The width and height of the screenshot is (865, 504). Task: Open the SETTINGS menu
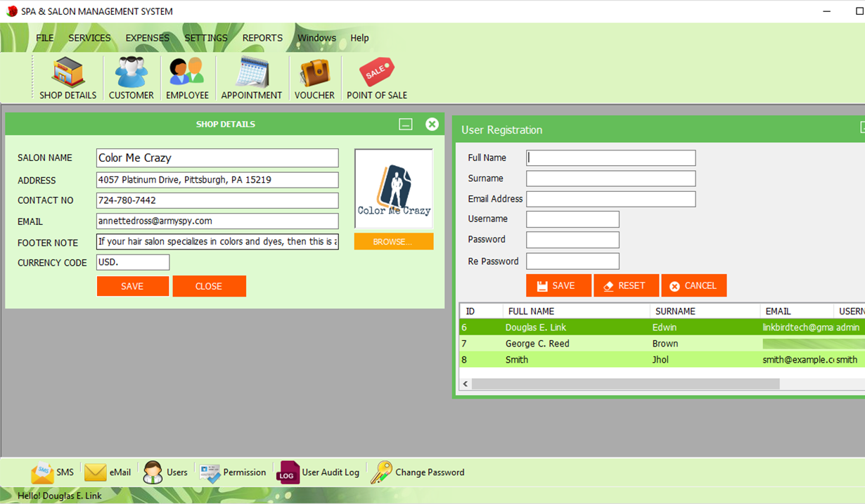tap(205, 38)
